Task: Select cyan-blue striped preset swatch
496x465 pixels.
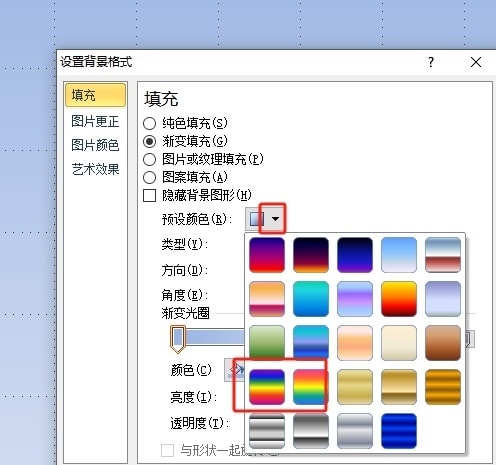Action: [311, 343]
